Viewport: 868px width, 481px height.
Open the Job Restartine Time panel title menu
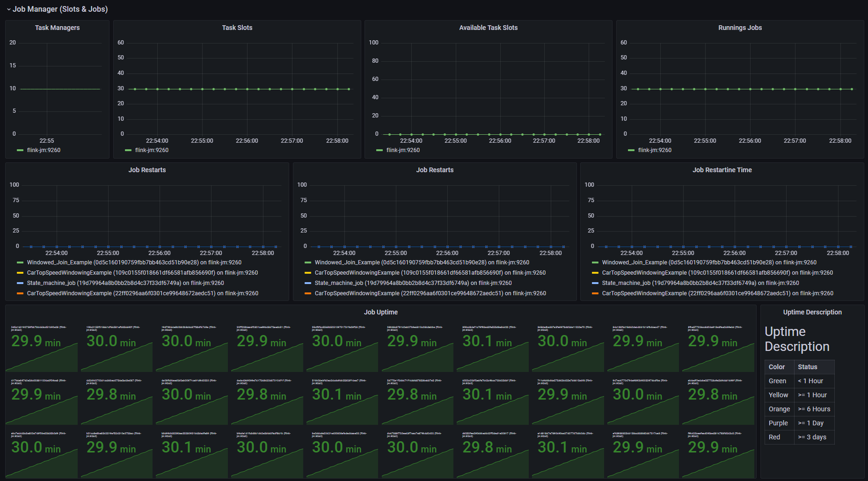tap(722, 170)
